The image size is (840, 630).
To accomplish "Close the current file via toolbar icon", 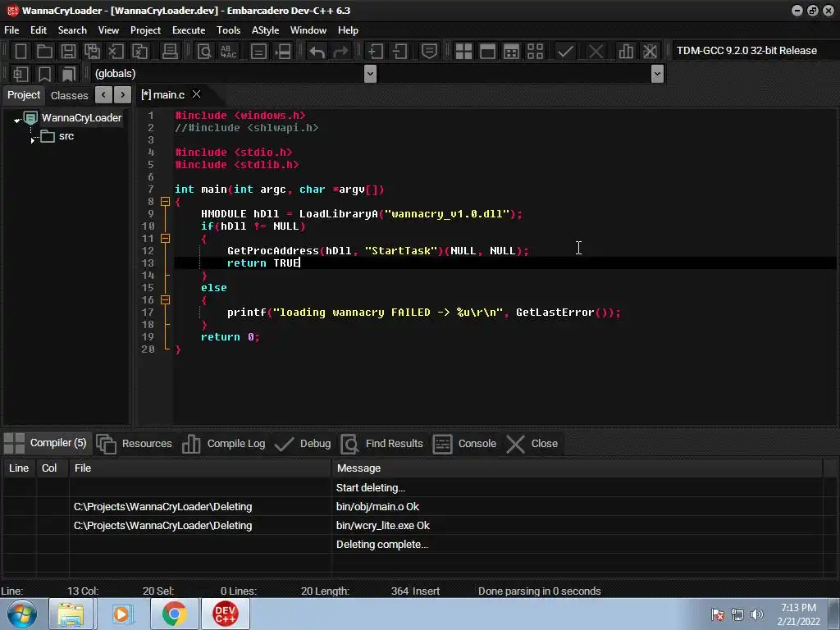I will click(116, 51).
